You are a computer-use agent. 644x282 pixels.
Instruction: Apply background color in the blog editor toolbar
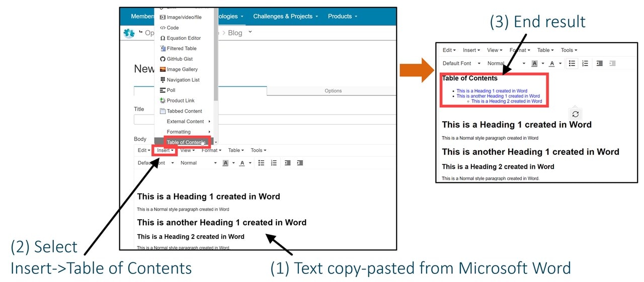click(226, 163)
